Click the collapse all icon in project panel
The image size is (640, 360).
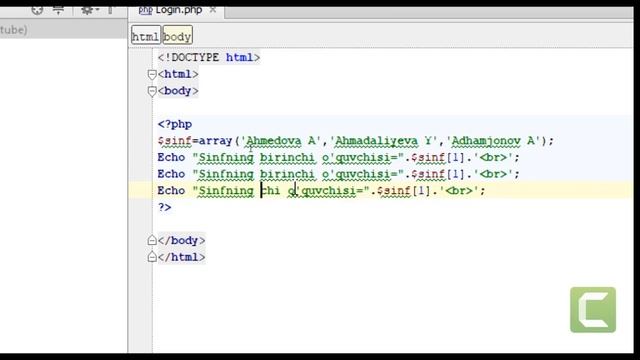58,10
